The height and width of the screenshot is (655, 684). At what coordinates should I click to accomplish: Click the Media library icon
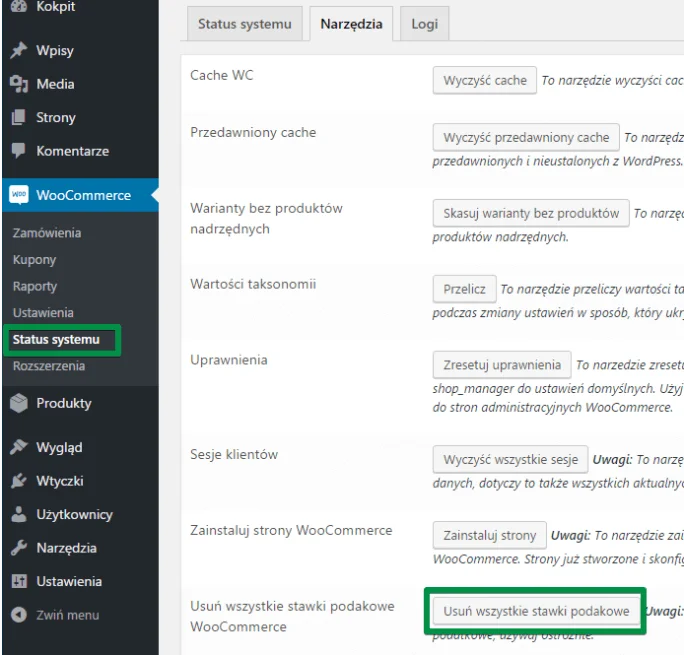[19, 84]
